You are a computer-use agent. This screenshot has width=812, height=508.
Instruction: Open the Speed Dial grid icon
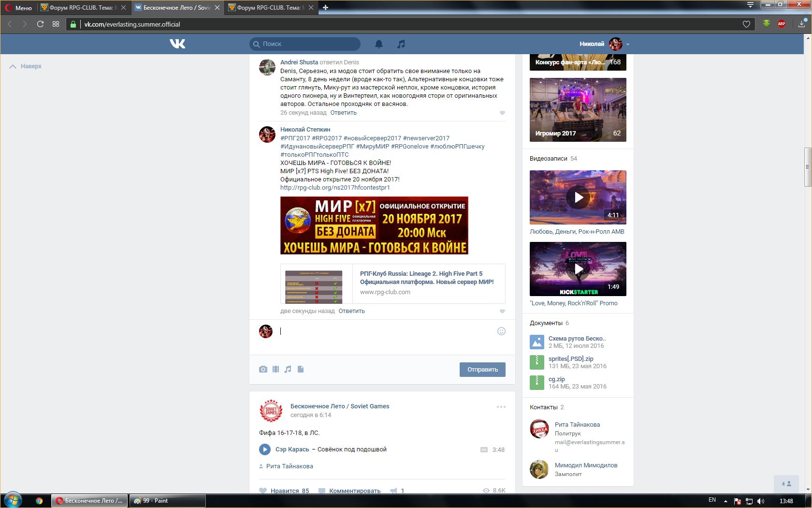[56, 24]
